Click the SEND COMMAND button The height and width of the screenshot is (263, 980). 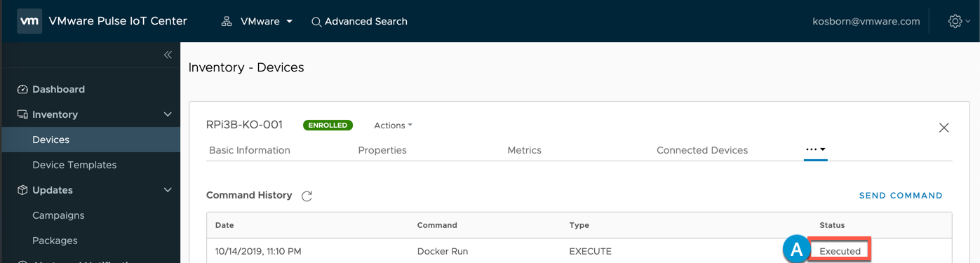901,196
